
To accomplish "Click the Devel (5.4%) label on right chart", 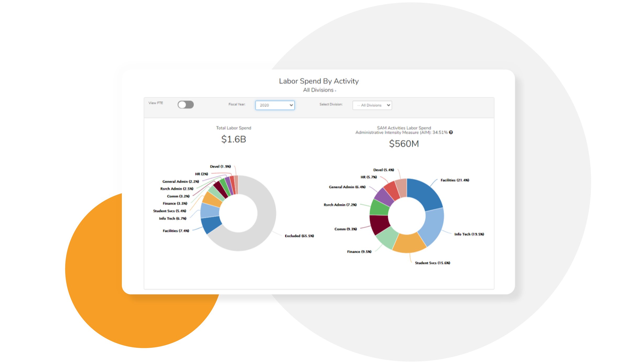I will point(383,170).
